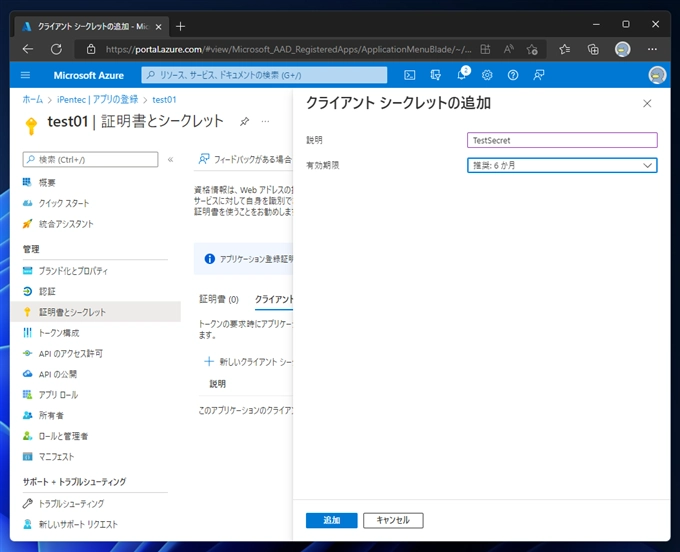Click the 説明 text field
This screenshot has width=680, height=552.
click(562, 141)
